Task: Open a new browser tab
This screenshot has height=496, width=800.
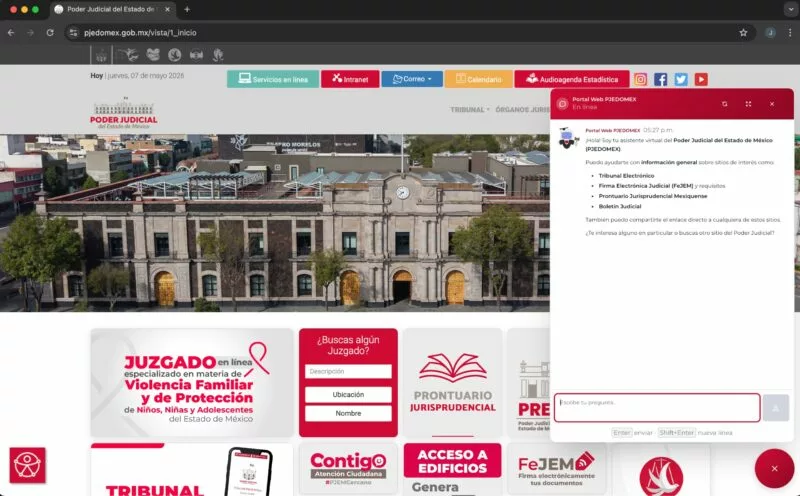Action: 187,9
